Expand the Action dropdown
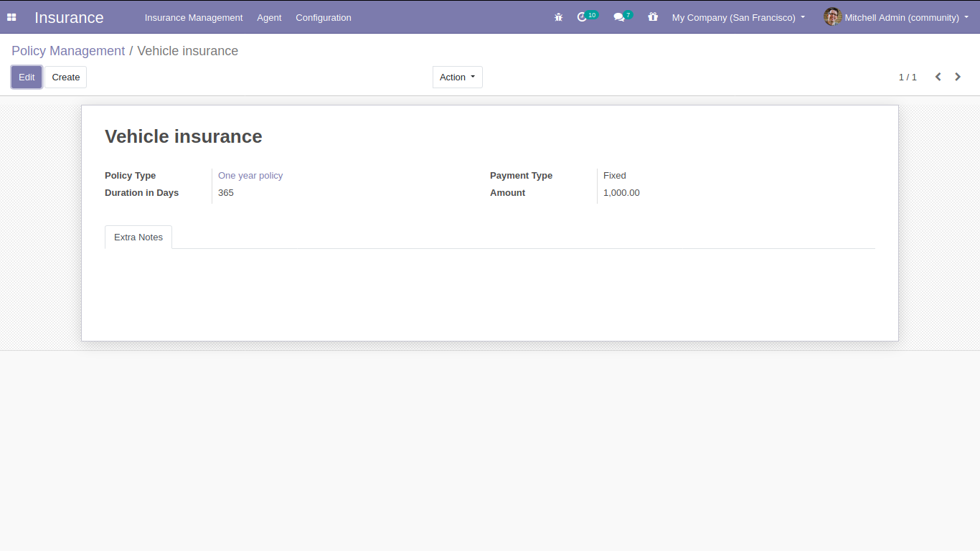The height and width of the screenshot is (551, 980). (x=458, y=77)
